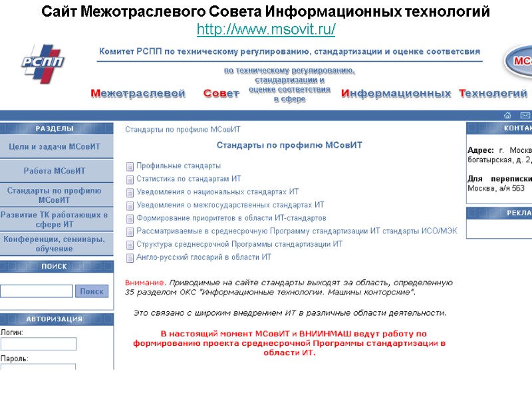Click the РАЗДЕЛЫ panel header

(x=57, y=128)
